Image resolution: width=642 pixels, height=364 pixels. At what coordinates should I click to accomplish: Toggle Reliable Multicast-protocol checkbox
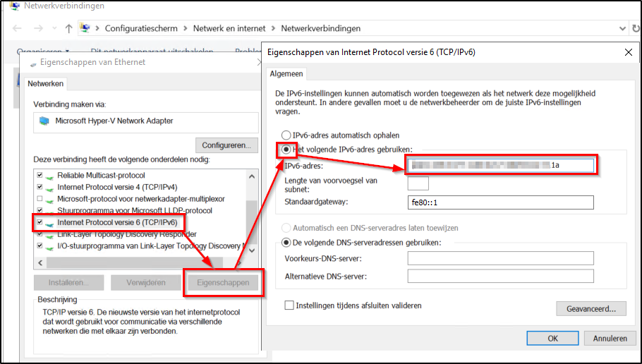40,175
